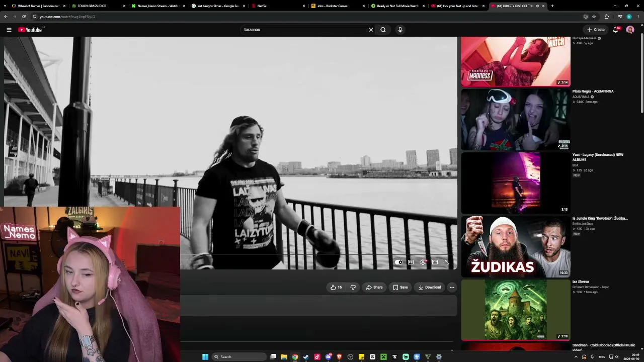This screenshot has height=362, width=644.
Task: Open the Ixa Skersa castle thumbnail
Action: pyautogui.click(x=516, y=310)
